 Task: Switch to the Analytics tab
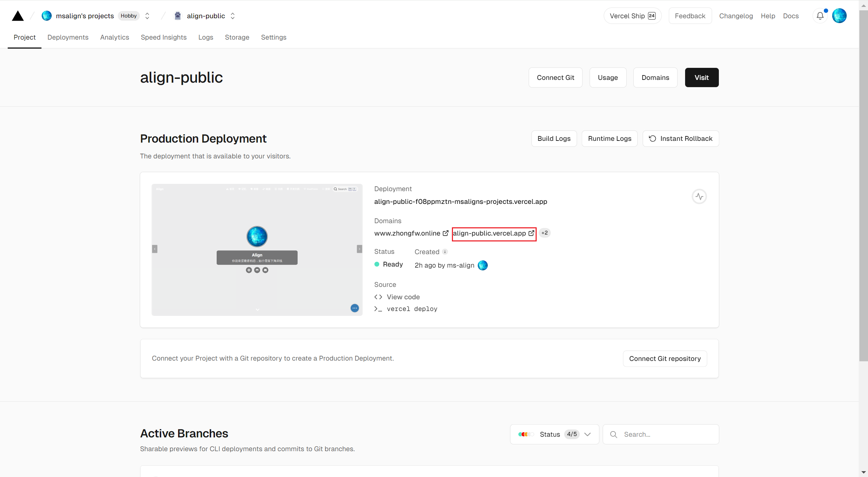tap(114, 37)
